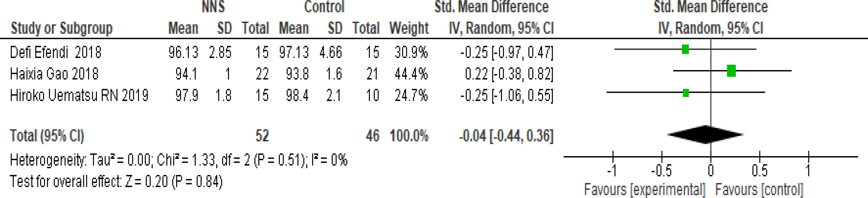868x198 pixels.
Task: Click the 100.0% total weight value
Action: pos(409,136)
